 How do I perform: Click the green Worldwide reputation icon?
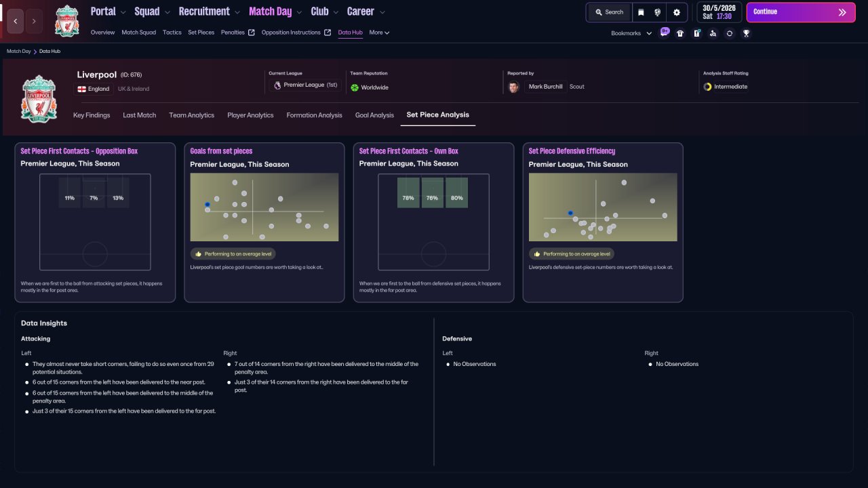[x=354, y=87]
